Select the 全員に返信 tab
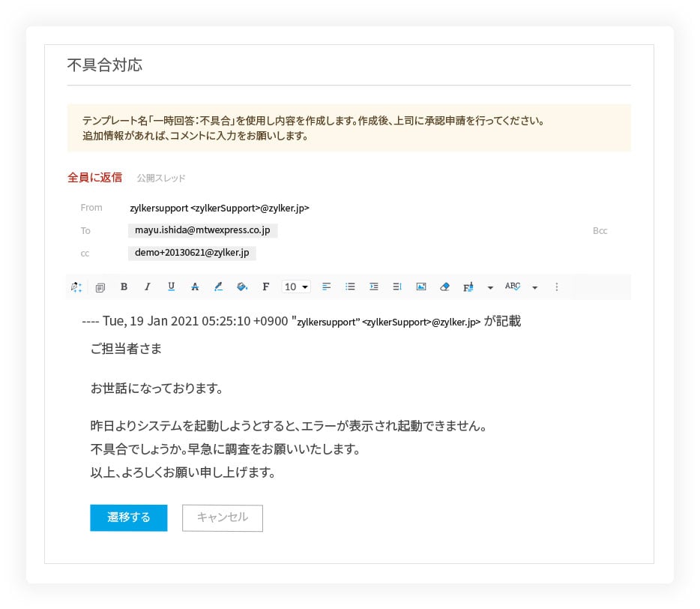Screen dimensions: 700x609 (95, 178)
